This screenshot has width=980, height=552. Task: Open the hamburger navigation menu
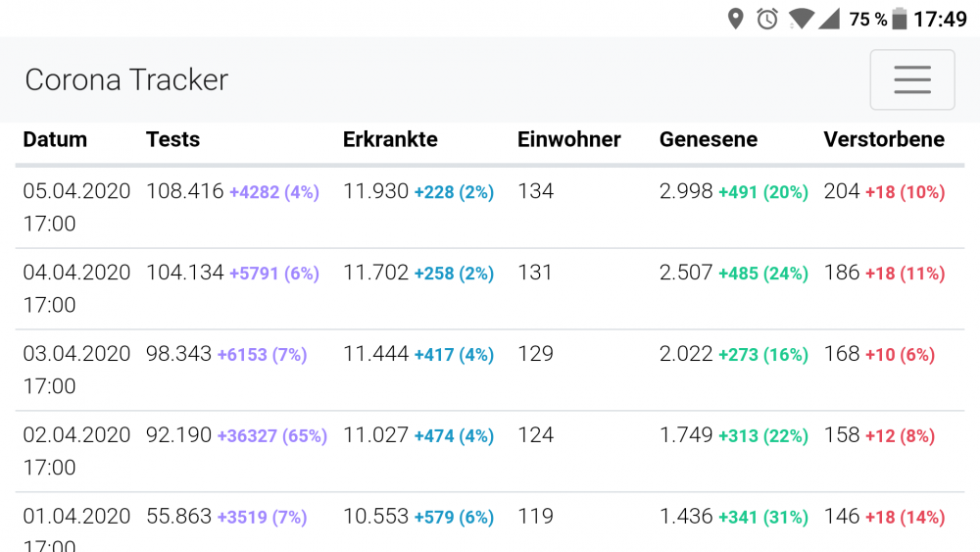[911, 79]
